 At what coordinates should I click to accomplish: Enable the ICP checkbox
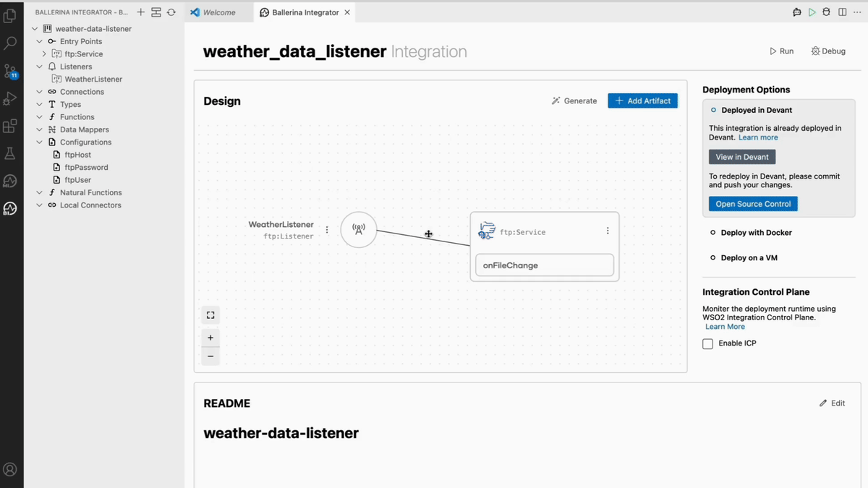click(708, 344)
